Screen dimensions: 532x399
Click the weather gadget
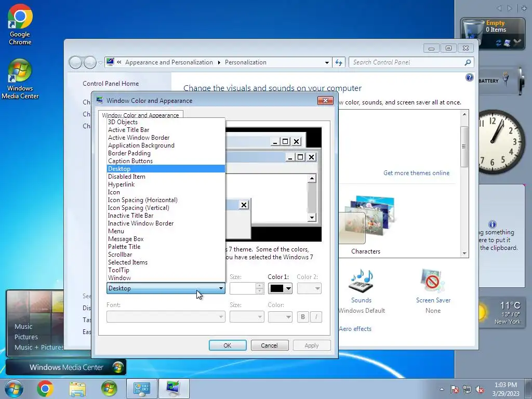pyautogui.click(x=502, y=312)
